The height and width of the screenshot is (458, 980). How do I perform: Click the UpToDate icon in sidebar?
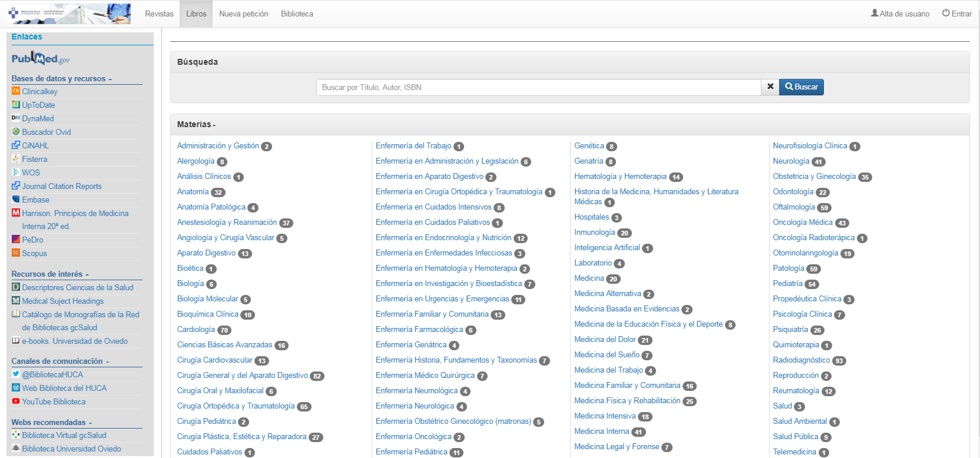click(16, 105)
